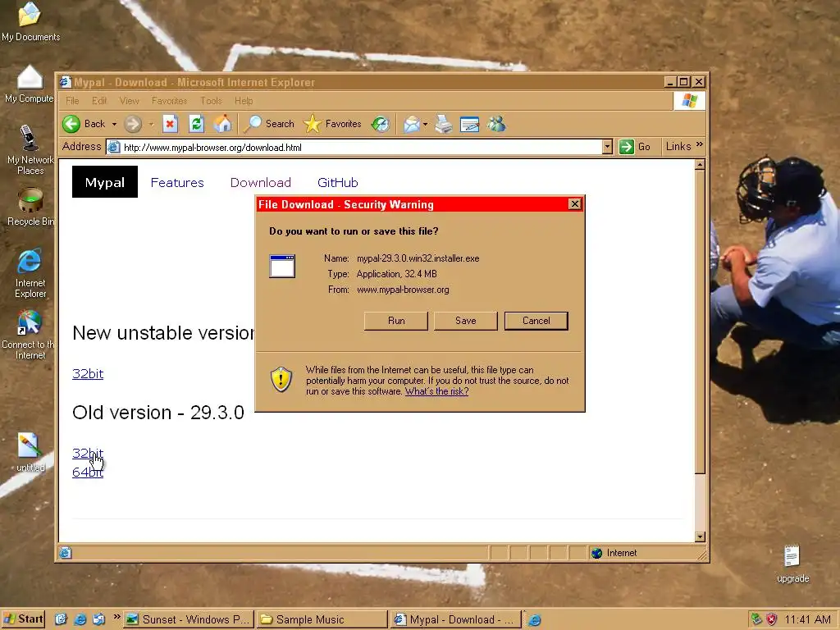The width and height of the screenshot is (840, 630).
Task: Switch to Sunset - Windows Picture taskbar button
Action: point(189,619)
